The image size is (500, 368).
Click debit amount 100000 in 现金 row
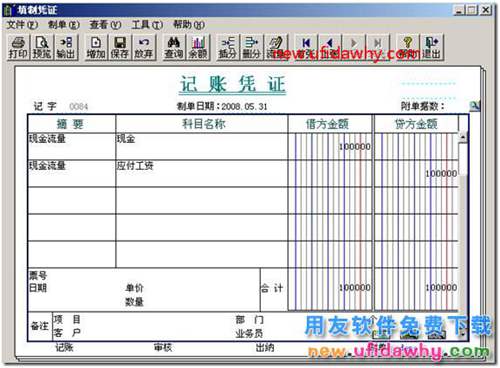pyautogui.click(x=355, y=147)
